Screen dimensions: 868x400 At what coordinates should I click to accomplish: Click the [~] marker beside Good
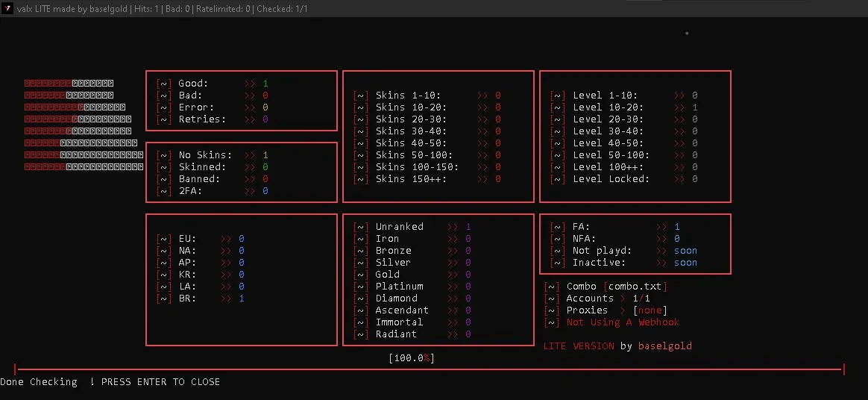(164, 84)
